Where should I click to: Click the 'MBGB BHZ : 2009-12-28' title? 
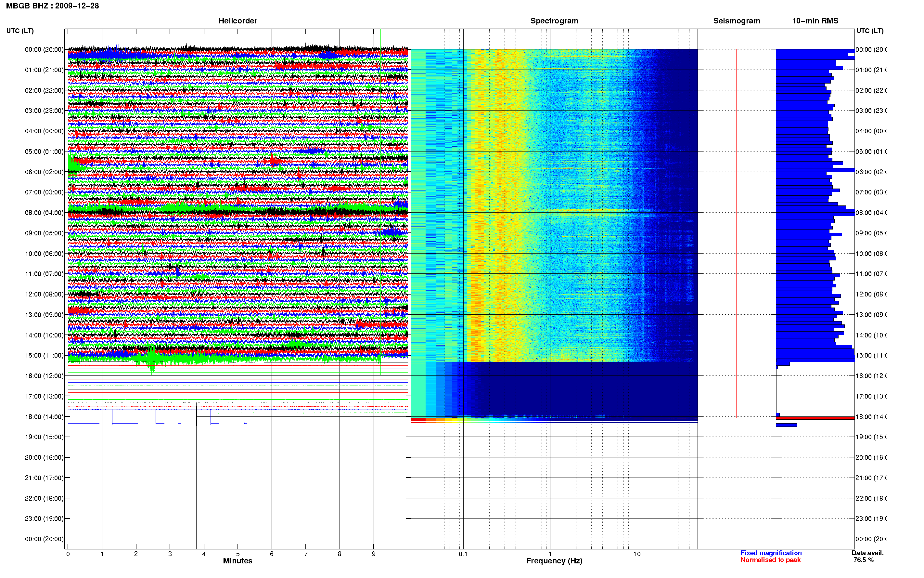(x=52, y=6)
